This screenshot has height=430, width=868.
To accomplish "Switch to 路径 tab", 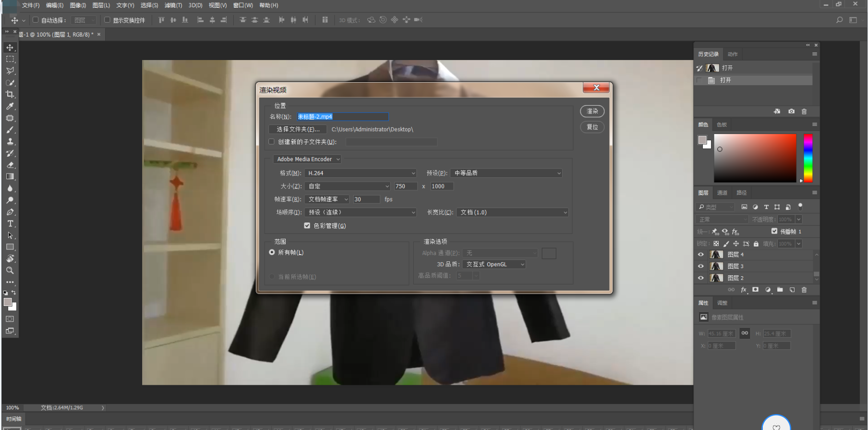I will point(742,193).
